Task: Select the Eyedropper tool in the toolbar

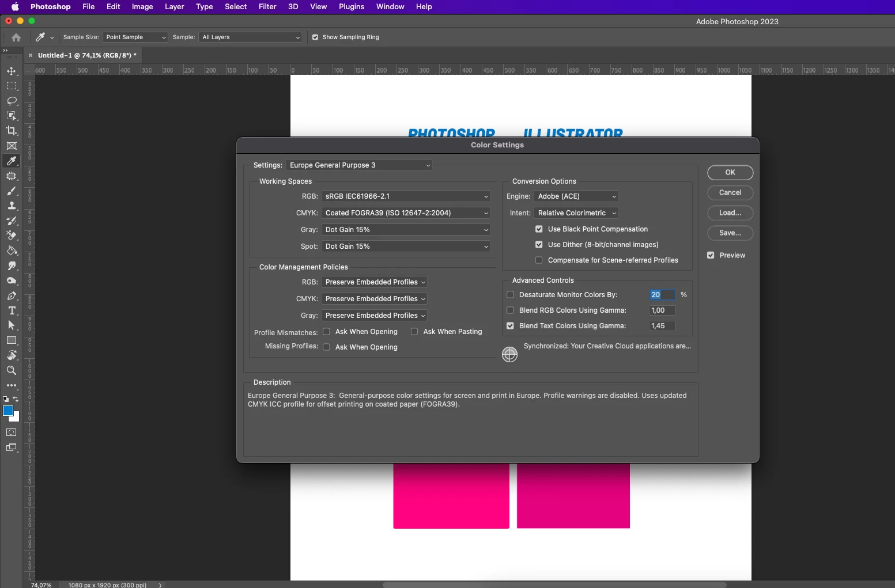Action: click(x=12, y=161)
